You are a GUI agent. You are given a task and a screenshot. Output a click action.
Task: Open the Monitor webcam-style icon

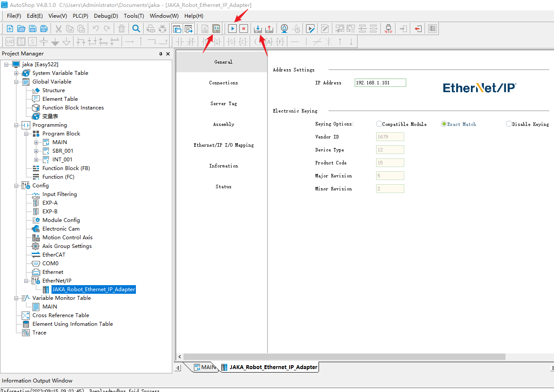[284, 29]
